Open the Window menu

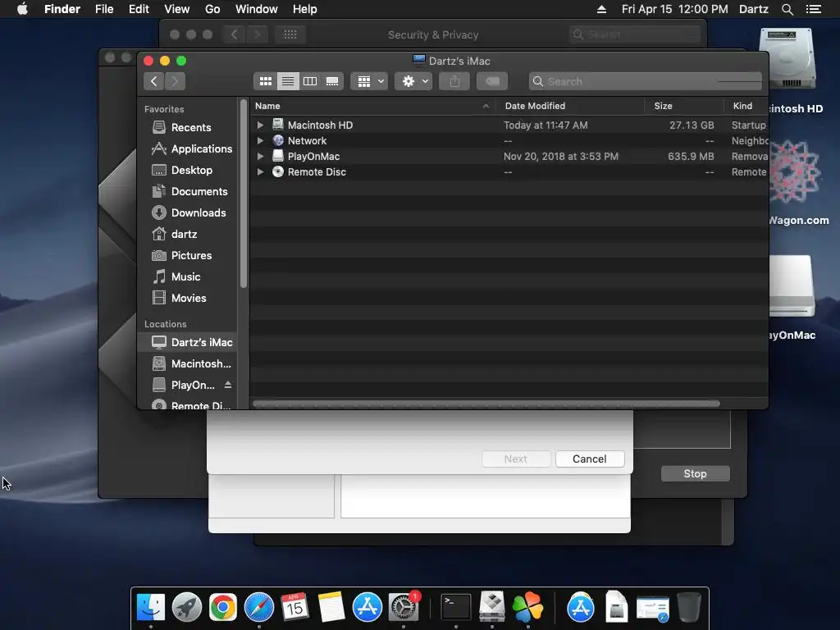[257, 9]
